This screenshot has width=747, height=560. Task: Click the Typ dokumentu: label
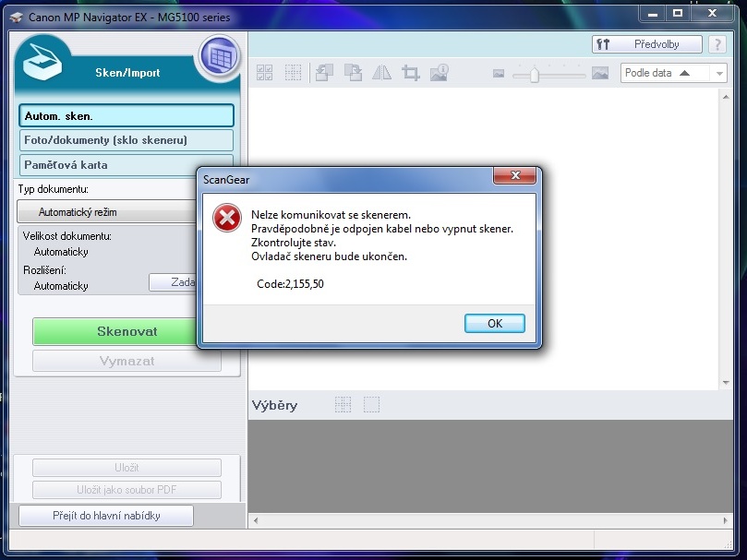pos(54,189)
